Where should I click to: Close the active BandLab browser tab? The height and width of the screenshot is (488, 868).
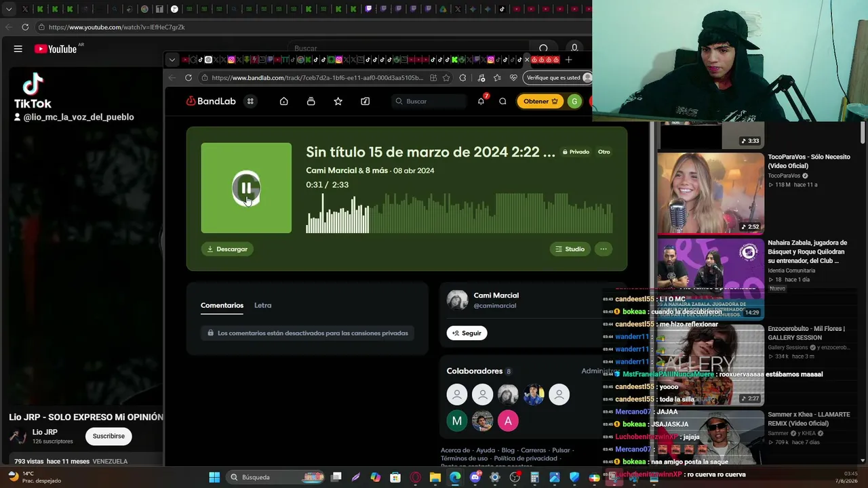[x=527, y=60]
